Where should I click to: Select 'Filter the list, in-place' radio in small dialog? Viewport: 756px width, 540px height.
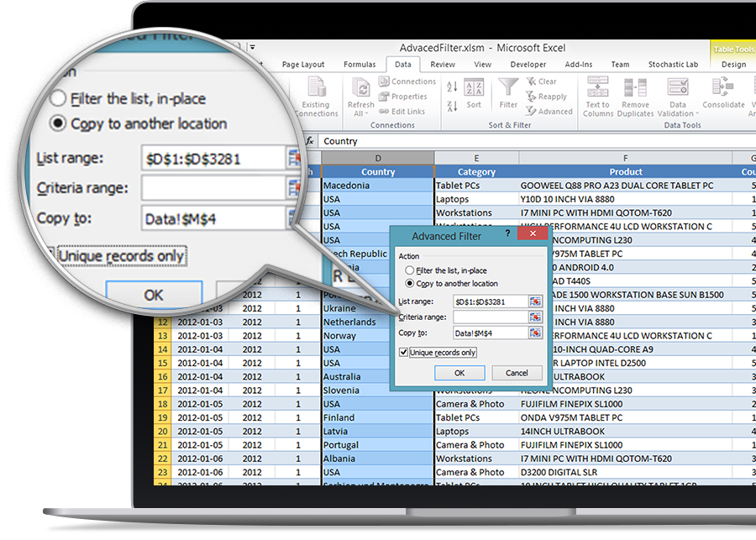coord(409,270)
